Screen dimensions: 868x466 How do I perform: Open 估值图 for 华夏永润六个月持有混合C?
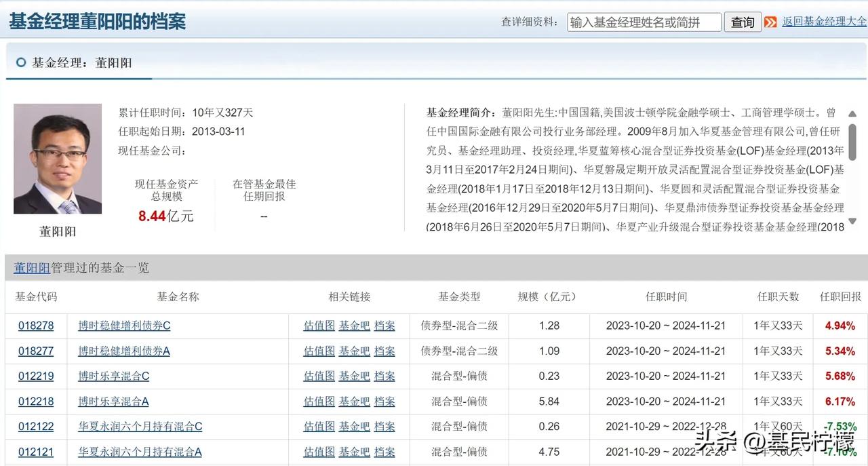pos(319,427)
